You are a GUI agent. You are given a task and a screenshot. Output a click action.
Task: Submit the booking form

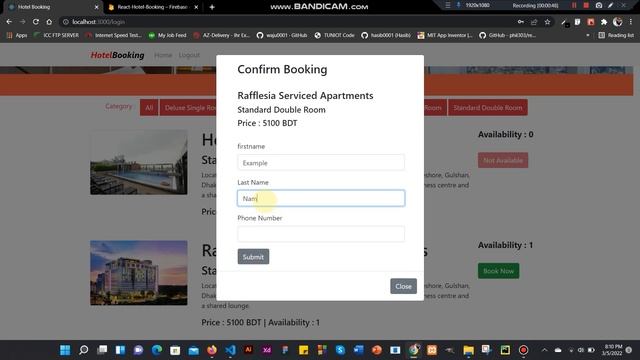click(253, 257)
